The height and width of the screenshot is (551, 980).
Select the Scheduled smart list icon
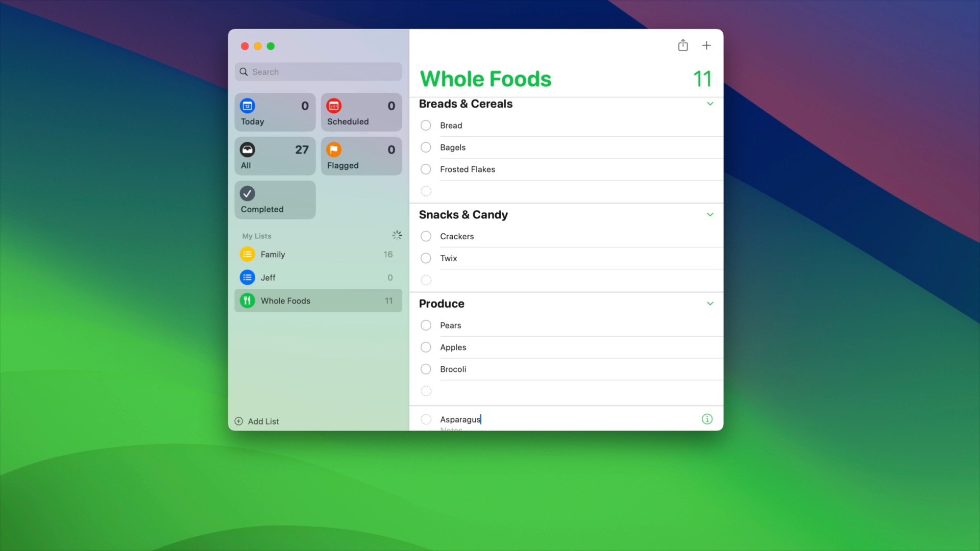(x=334, y=106)
